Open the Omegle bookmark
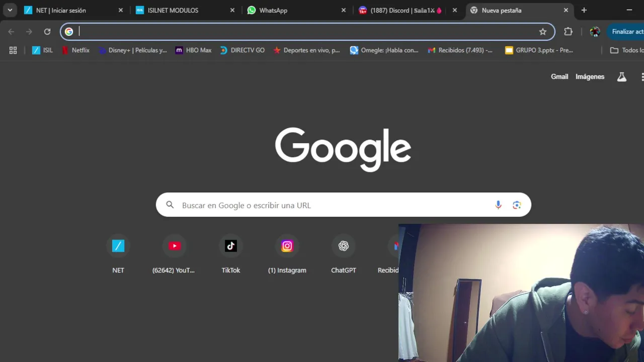The height and width of the screenshot is (362, 644). point(384,50)
